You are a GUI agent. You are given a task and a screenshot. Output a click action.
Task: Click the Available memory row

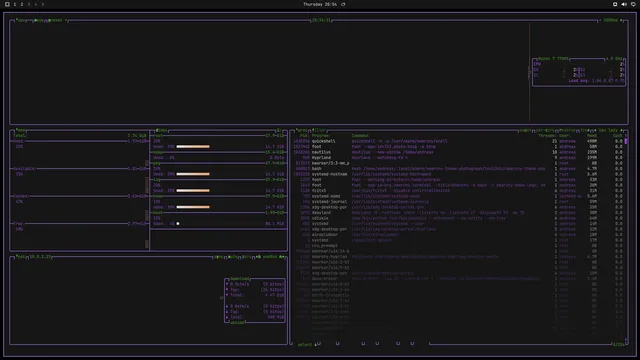click(80, 169)
